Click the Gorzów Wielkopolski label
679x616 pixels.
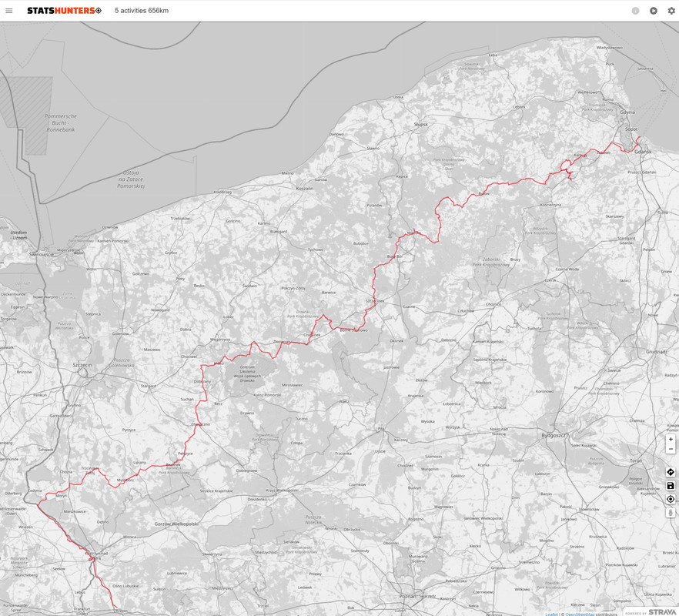(x=176, y=524)
